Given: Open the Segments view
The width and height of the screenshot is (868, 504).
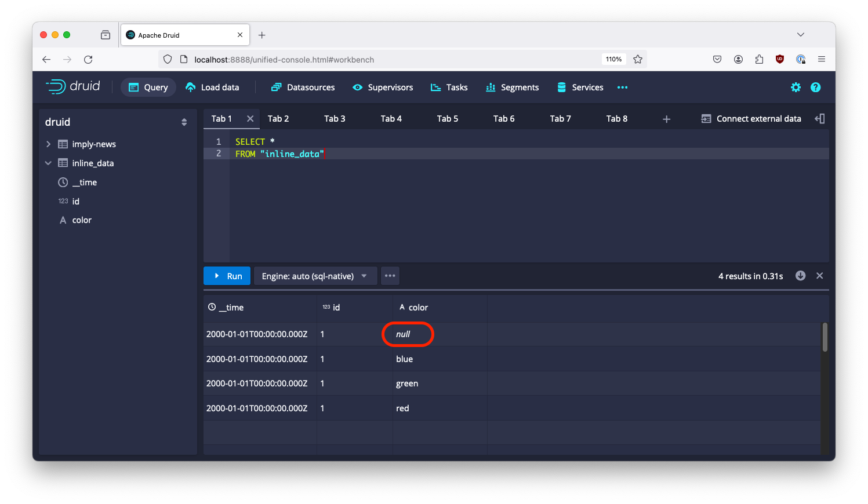Looking at the screenshot, I should click(512, 87).
